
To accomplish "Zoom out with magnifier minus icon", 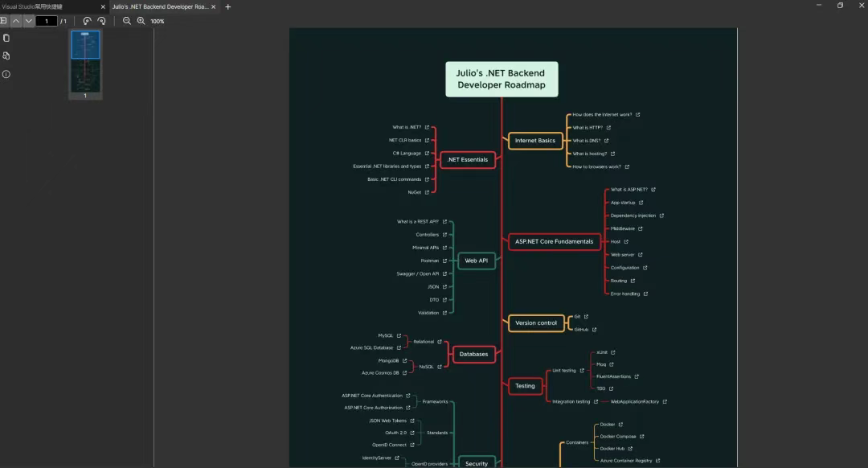I will [127, 20].
